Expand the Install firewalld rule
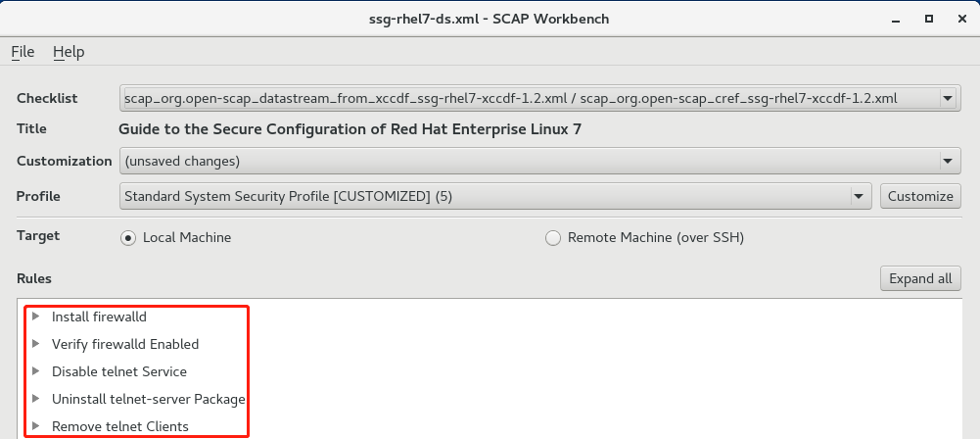 [x=35, y=317]
